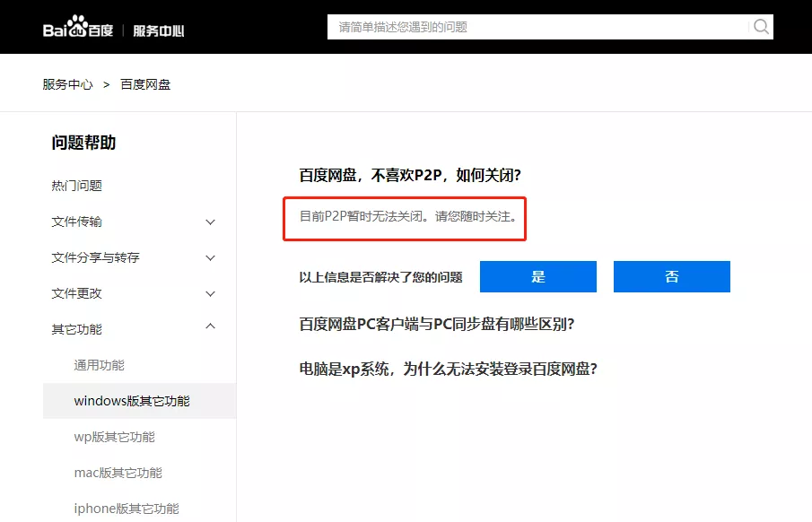The image size is (812, 522).
Task: Click 百度网盘 in the breadcrumb
Action: coord(143,83)
